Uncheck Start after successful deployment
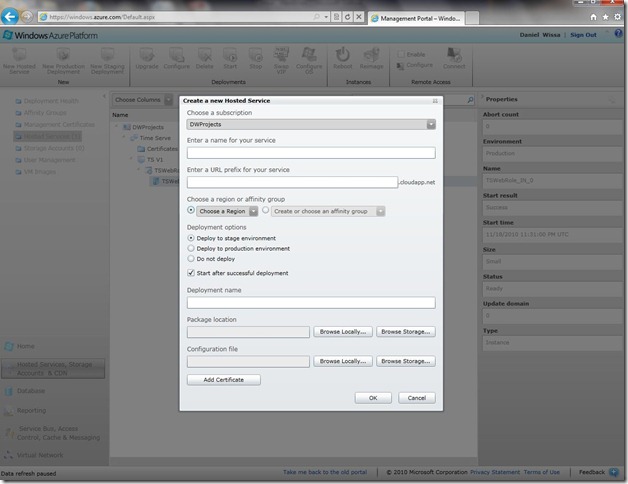Image resolution: width=628 pixels, height=484 pixels. pyautogui.click(x=191, y=273)
